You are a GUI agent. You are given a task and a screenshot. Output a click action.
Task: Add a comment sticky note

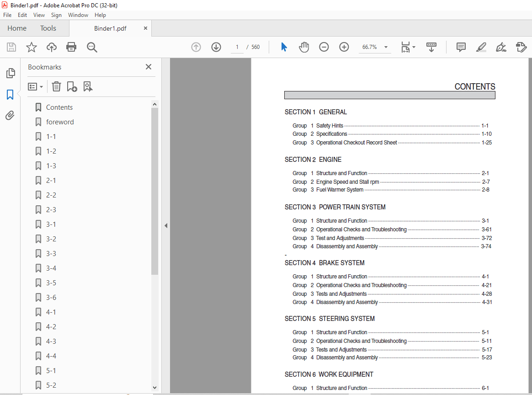[x=461, y=47]
